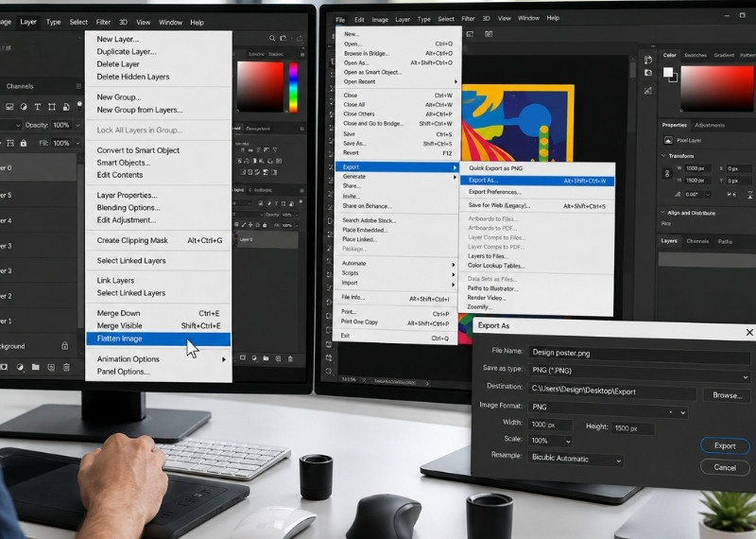Click the flip horizontal icon in Transform
This screenshot has width=756, height=539.
point(731,194)
